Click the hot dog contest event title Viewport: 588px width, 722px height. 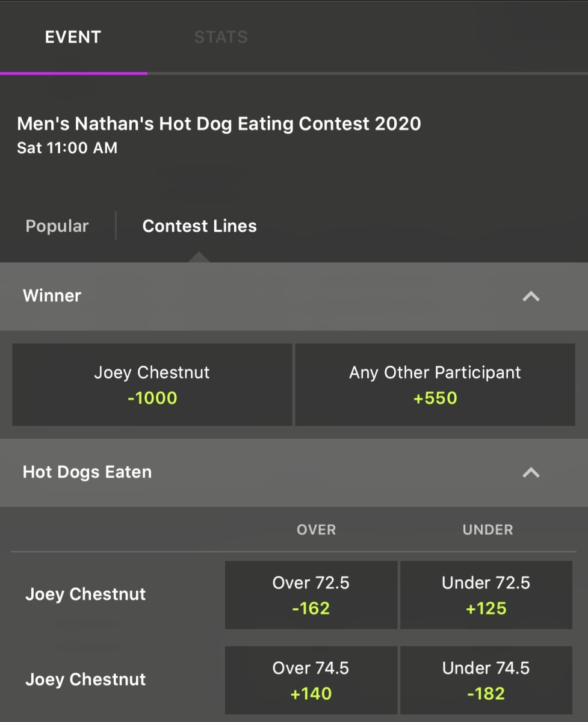219,124
